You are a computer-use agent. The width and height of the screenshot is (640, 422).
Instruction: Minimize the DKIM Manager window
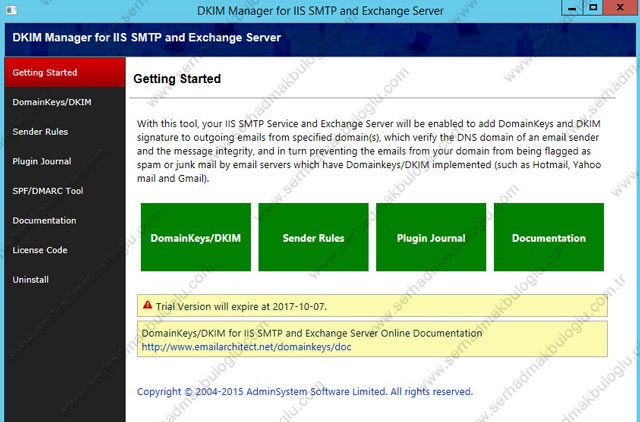[572, 8]
